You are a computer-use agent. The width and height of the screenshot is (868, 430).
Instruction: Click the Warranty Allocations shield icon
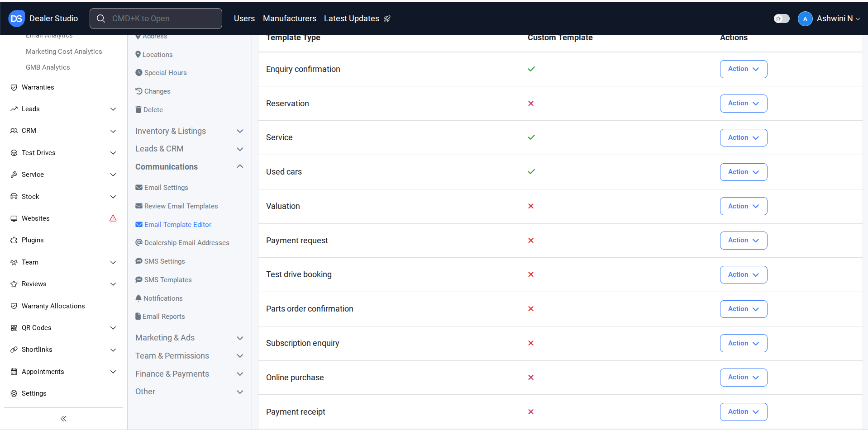pyautogui.click(x=14, y=306)
